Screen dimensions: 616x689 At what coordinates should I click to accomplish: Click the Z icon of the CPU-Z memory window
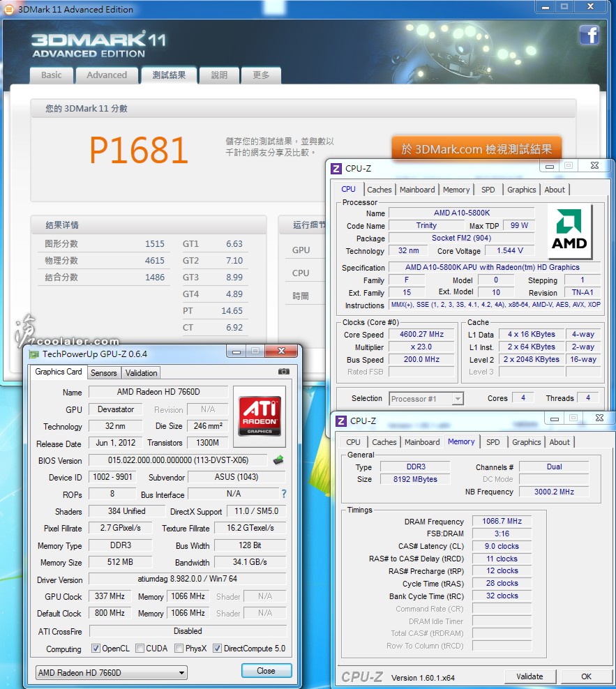[x=341, y=421]
